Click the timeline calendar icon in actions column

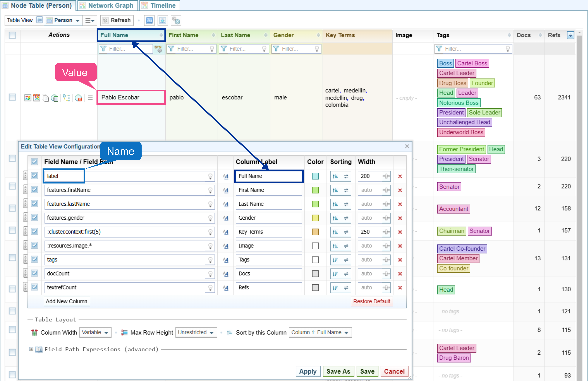point(37,98)
